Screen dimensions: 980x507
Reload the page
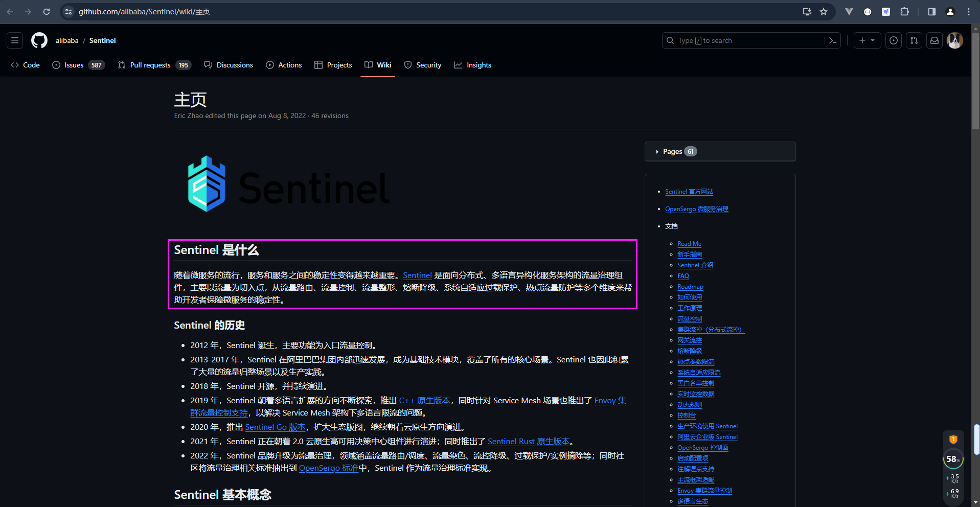point(47,11)
